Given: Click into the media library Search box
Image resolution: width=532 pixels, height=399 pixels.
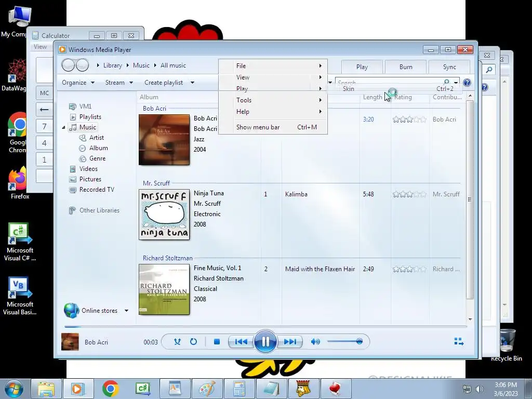Looking at the screenshot, I should click(x=389, y=82).
